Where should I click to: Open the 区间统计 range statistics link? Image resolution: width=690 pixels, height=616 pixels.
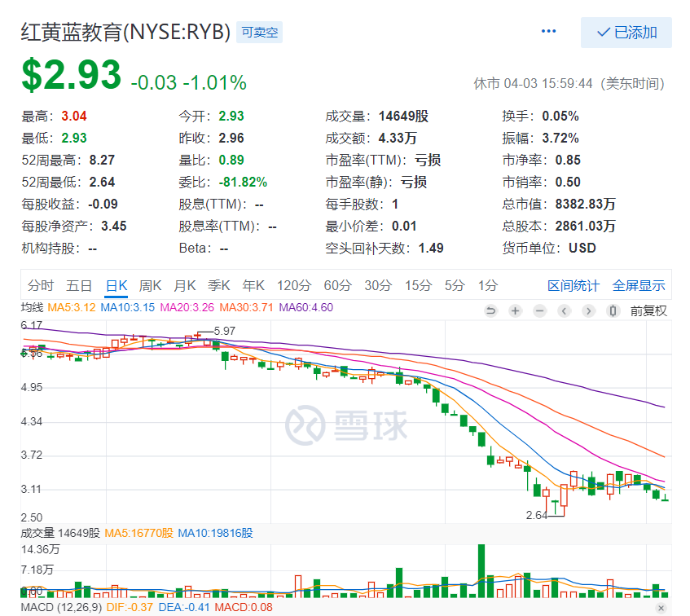pyautogui.click(x=574, y=285)
